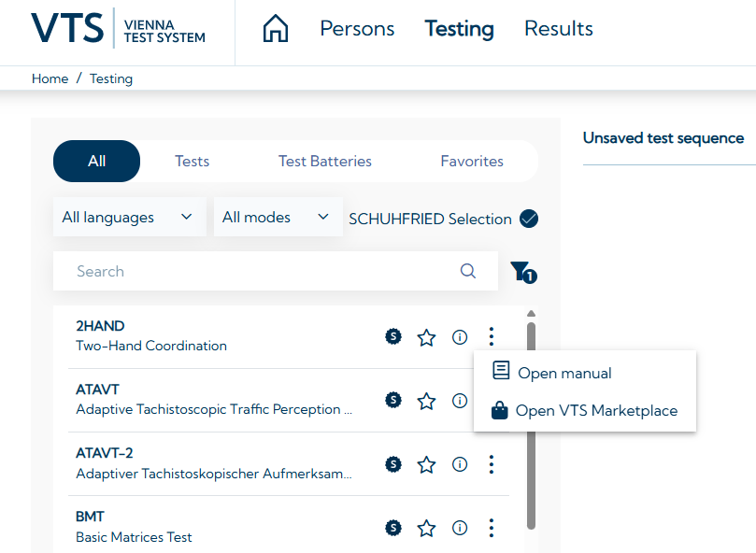Expand the All languages dropdown

point(128,218)
